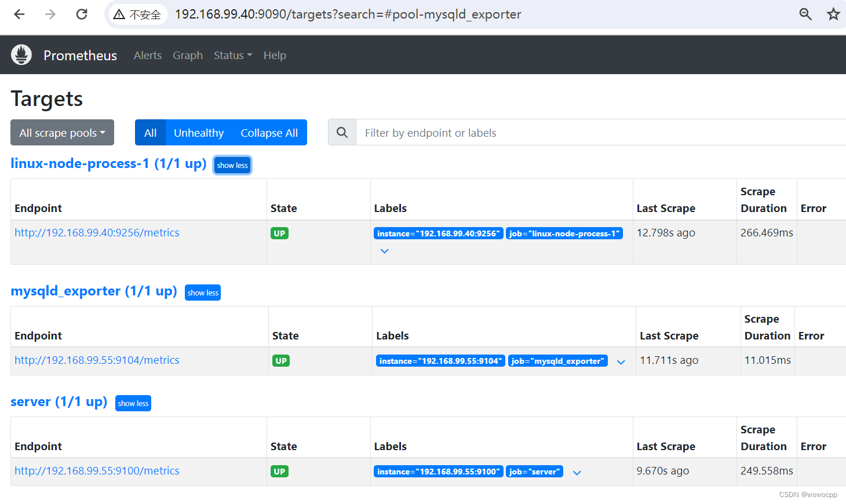This screenshot has height=504, width=846.
Task: Click show less for linux-node-process-1
Action: [232, 165]
